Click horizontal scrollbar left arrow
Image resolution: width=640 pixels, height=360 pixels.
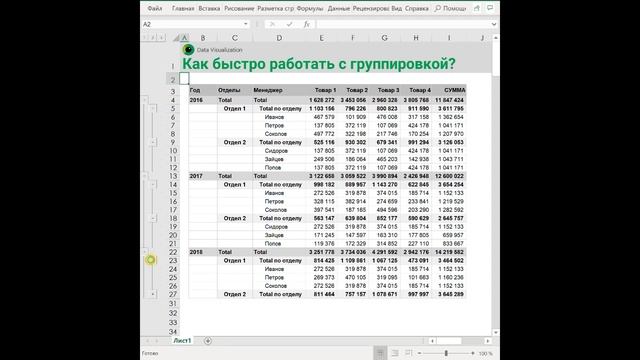[432, 340]
